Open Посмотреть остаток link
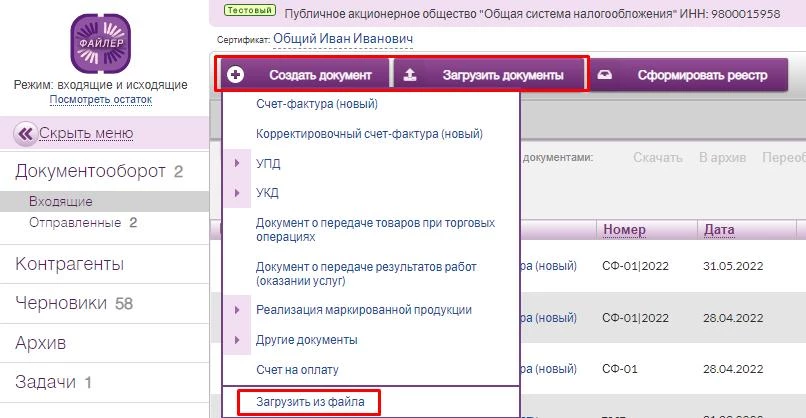 [100, 100]
